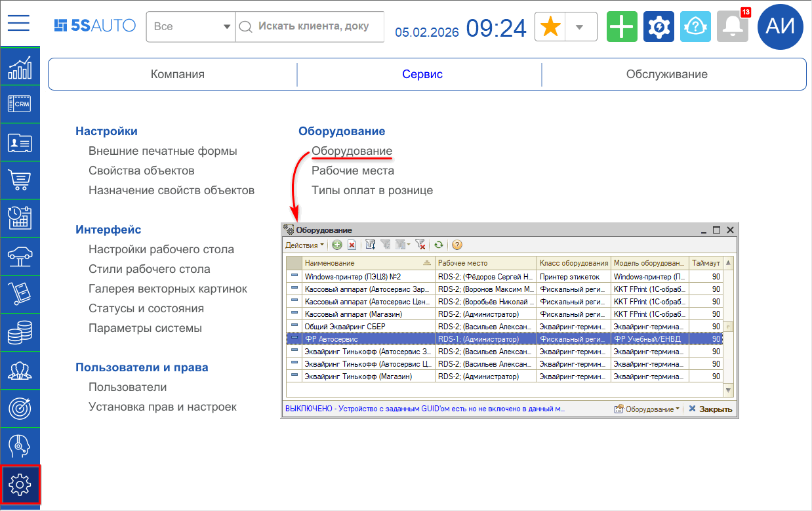Open the hamburger main menu
The image size is (812, 511).
19,23
